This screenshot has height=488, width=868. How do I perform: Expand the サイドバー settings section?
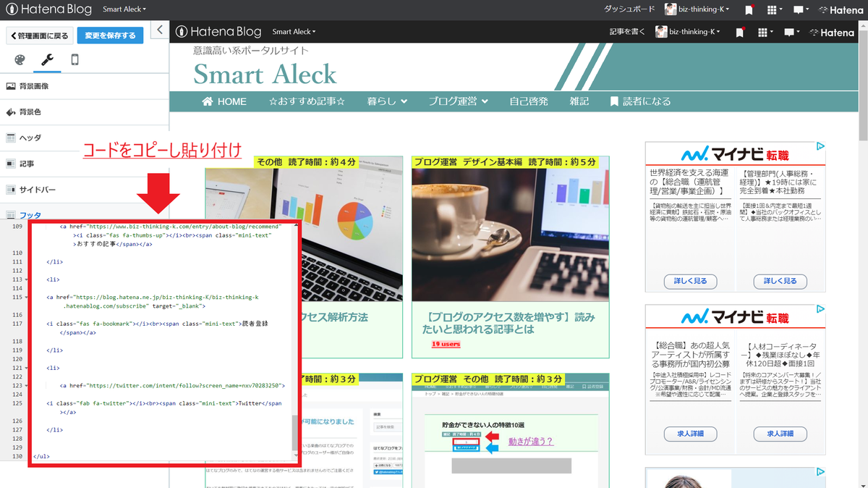coord(85,190)
